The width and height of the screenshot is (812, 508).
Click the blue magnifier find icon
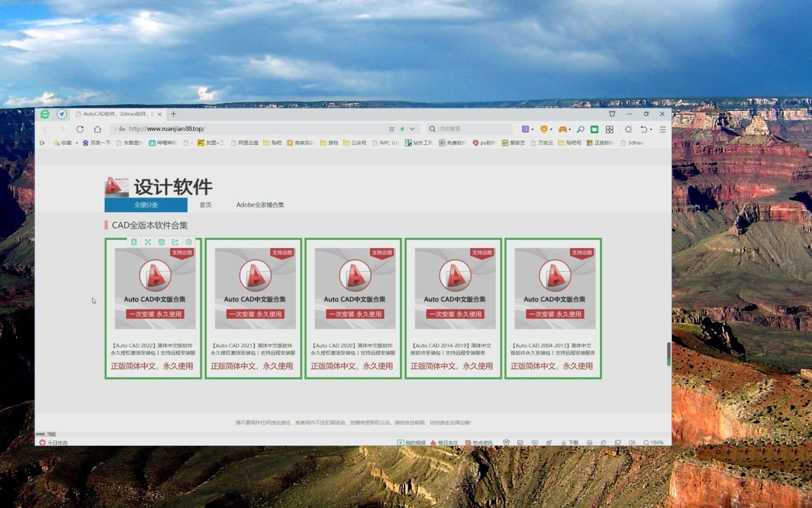tap(580, 129)
